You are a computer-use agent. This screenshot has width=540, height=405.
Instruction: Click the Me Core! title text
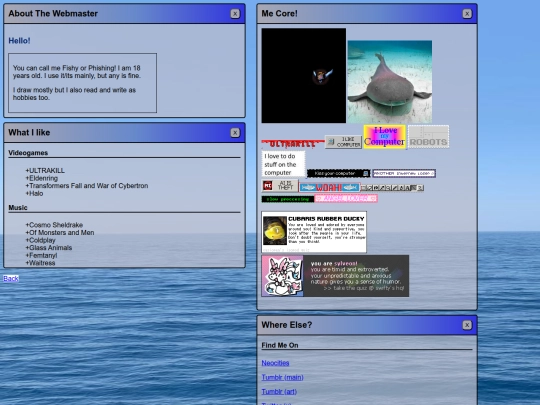(279, 13)
